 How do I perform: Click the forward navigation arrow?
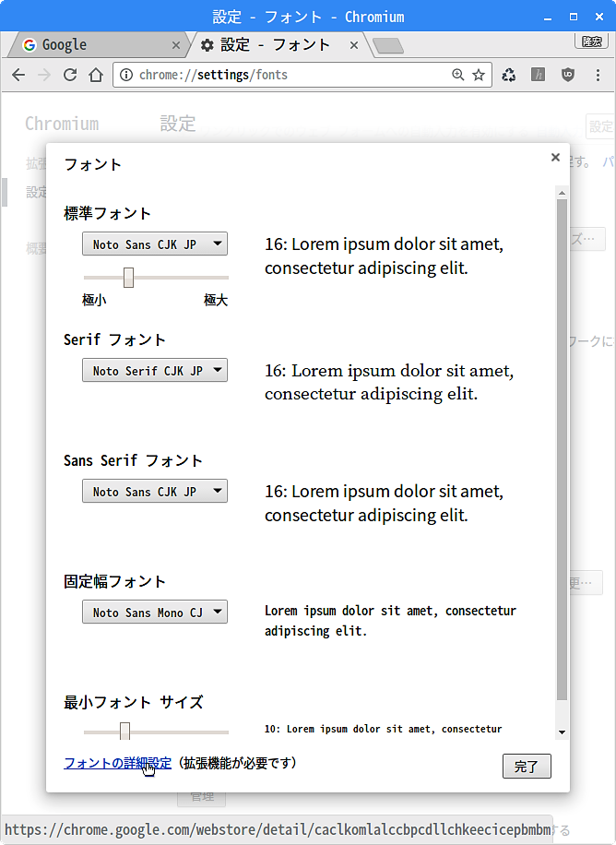pyautogui.click(x=44, y=75)
